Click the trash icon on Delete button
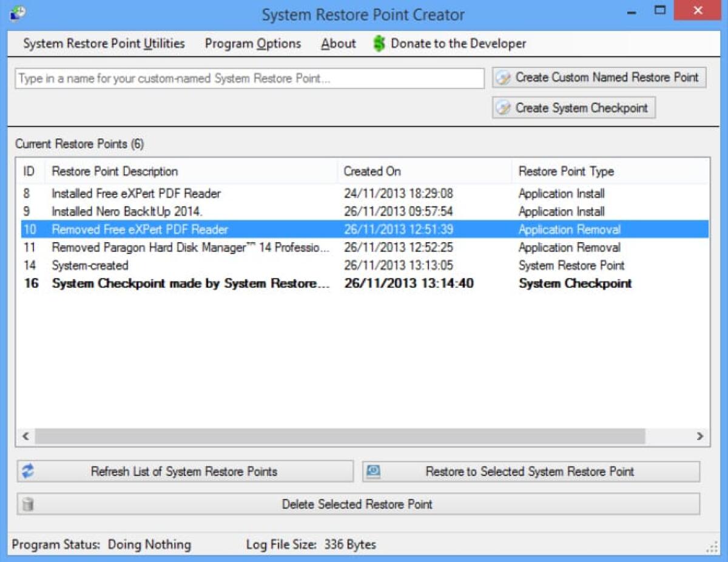Viewport: 728px width, 562px height. pos(27,504)
